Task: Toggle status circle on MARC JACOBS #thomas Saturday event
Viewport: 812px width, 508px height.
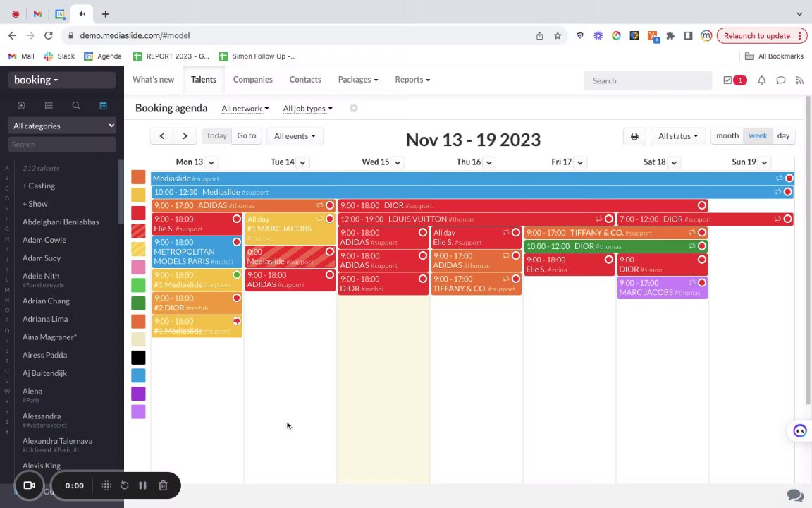Action: [702, 282]
